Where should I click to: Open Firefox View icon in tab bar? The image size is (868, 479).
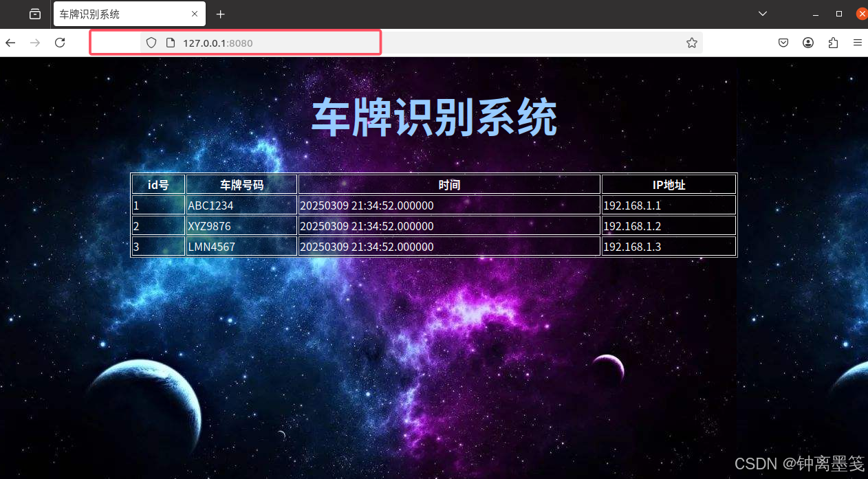point(35,14)
